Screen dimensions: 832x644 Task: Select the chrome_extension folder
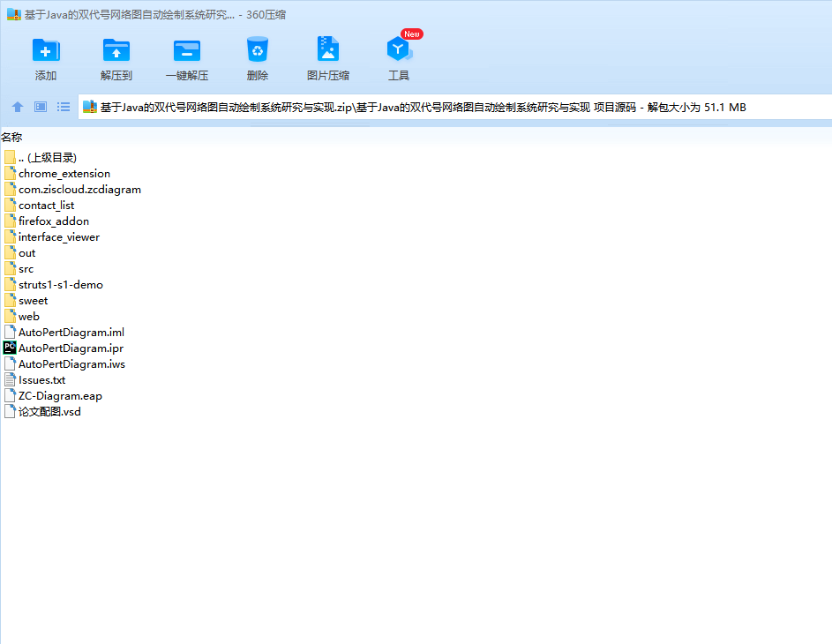point(56,174)
